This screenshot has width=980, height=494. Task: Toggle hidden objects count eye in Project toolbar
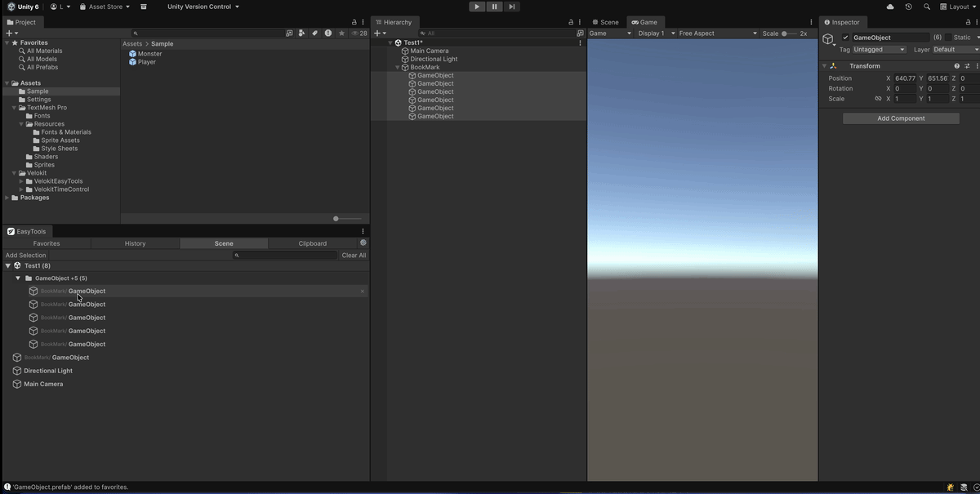click(355, 33)
